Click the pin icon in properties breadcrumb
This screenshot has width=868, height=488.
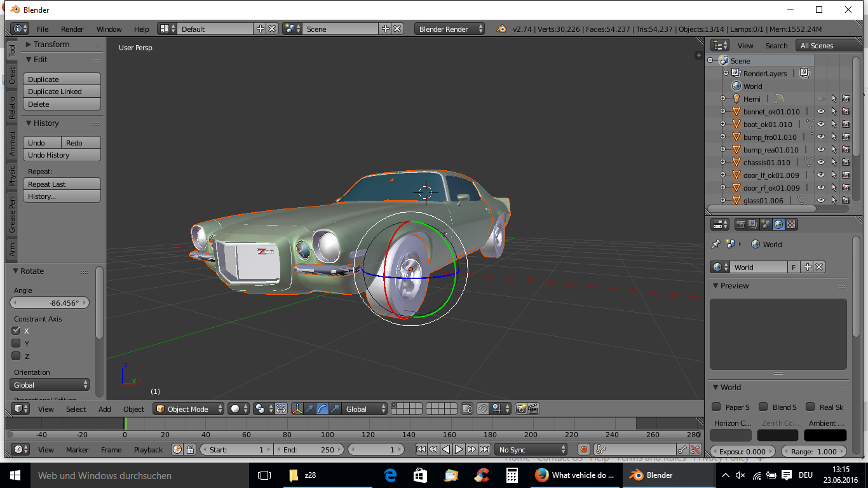click(716, 245)
